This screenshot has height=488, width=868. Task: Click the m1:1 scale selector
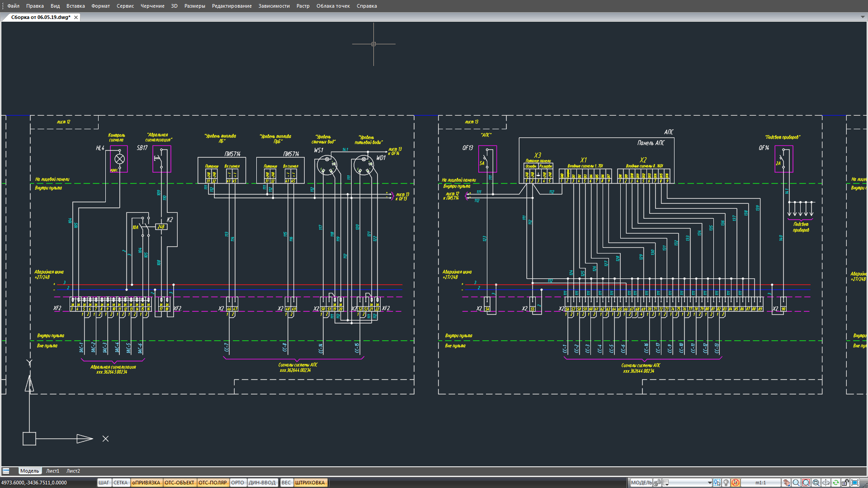tap(761, 483)
